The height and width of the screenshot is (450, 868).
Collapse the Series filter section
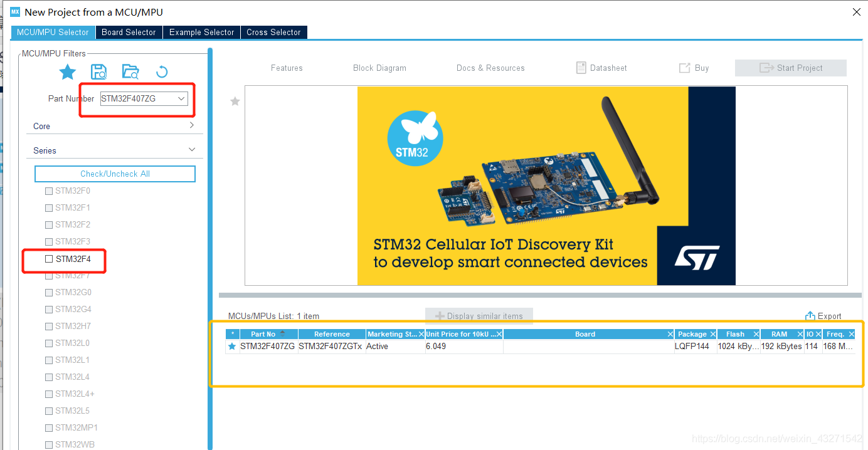click(192, 150)
